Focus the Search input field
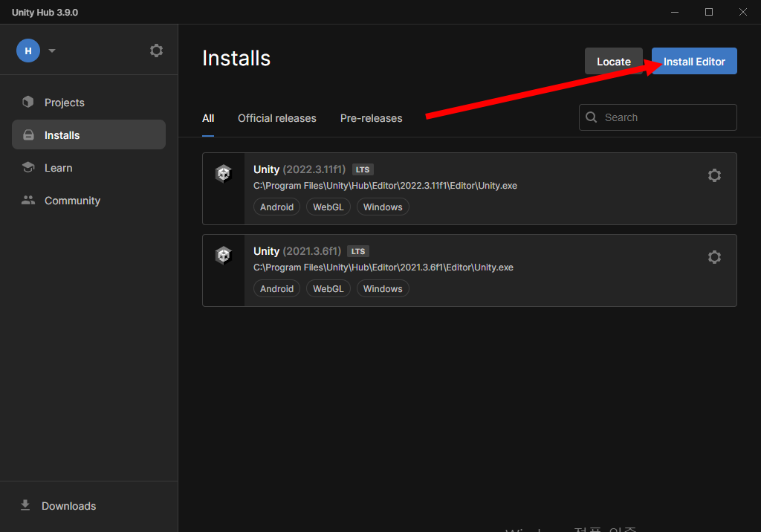The width and height of the screenshot is (761, 532). click(x=658, y=117)
